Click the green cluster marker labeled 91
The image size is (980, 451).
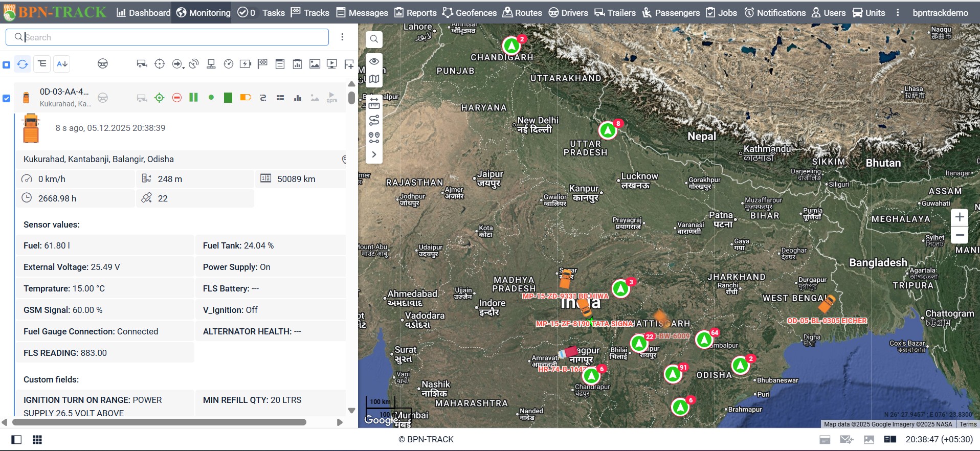[673, 374]
